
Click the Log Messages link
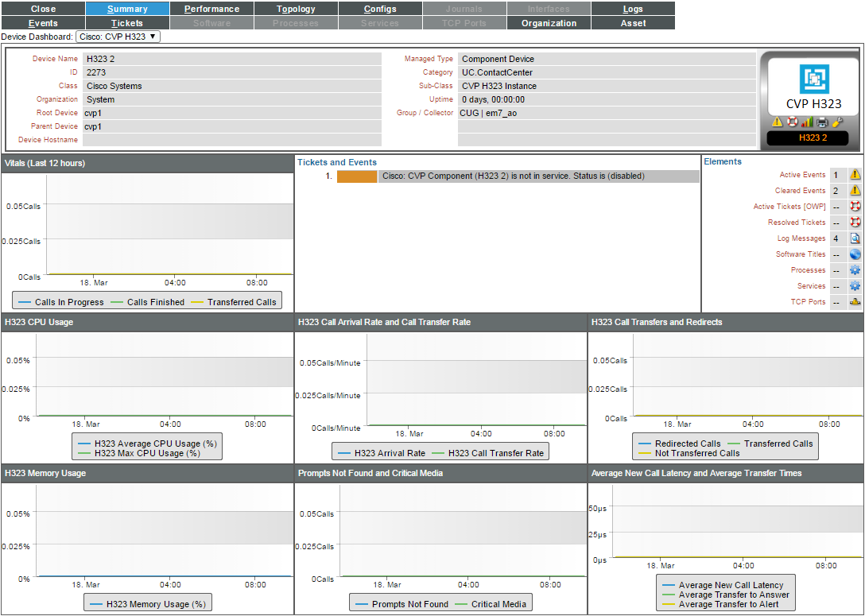[801, 238]
